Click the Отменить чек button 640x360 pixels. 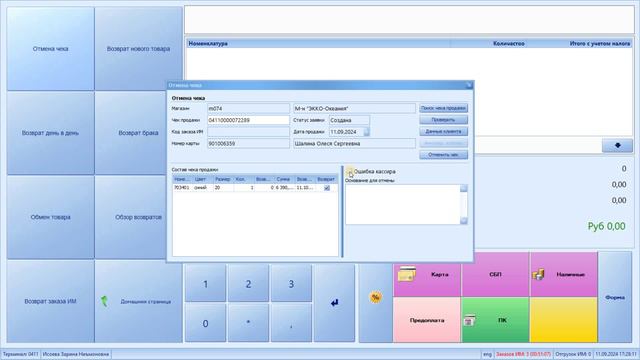443,155
